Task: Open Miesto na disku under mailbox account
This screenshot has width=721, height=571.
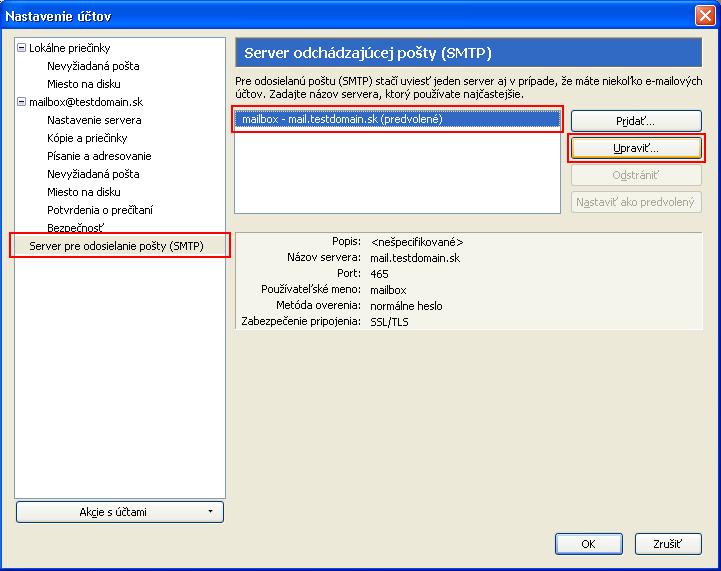Action: point(84,192)
